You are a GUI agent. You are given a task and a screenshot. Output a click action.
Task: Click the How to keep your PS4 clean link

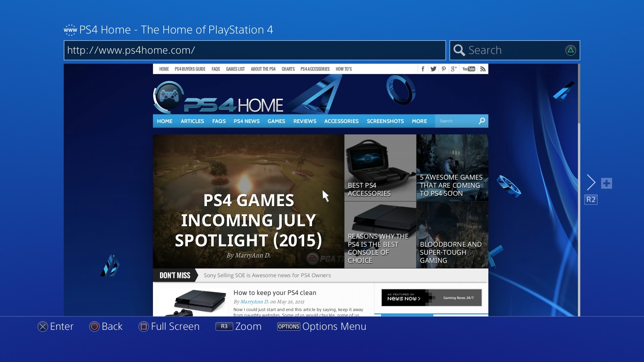tap(274, 292)
